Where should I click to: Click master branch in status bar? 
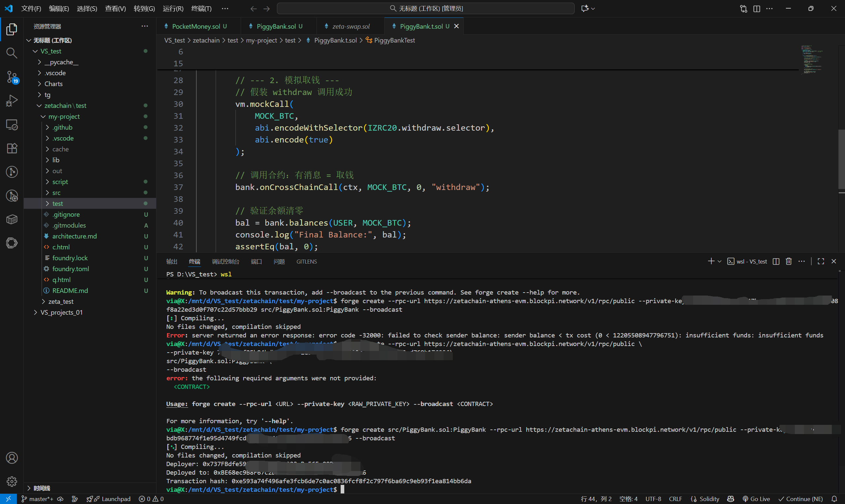[x=37, y=499]
